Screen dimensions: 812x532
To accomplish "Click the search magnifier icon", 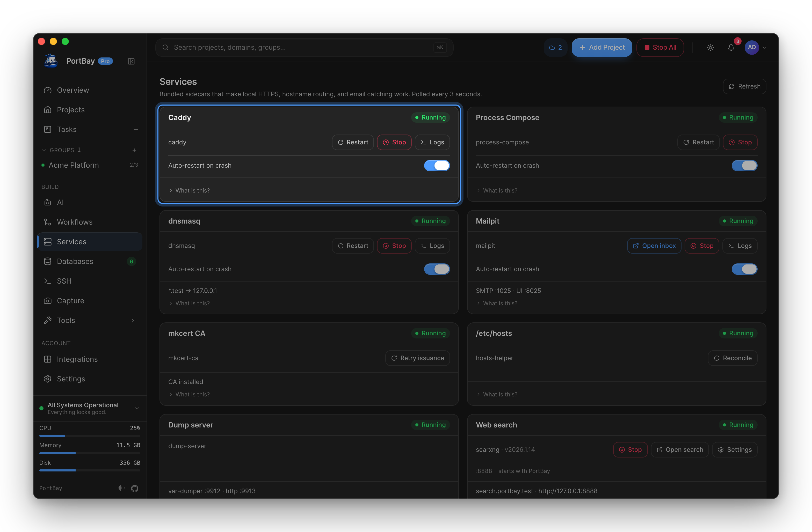I will click(165, 47).
